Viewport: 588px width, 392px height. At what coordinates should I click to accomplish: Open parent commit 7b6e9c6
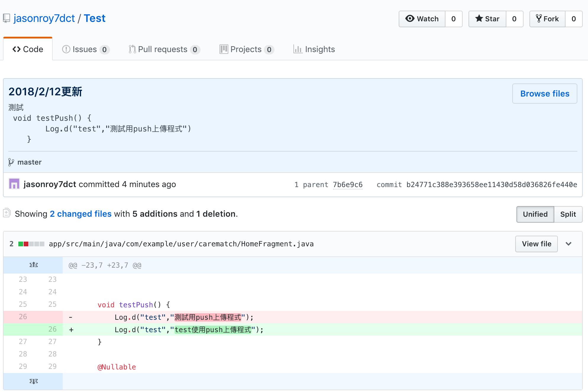click(x=348, y=185)
